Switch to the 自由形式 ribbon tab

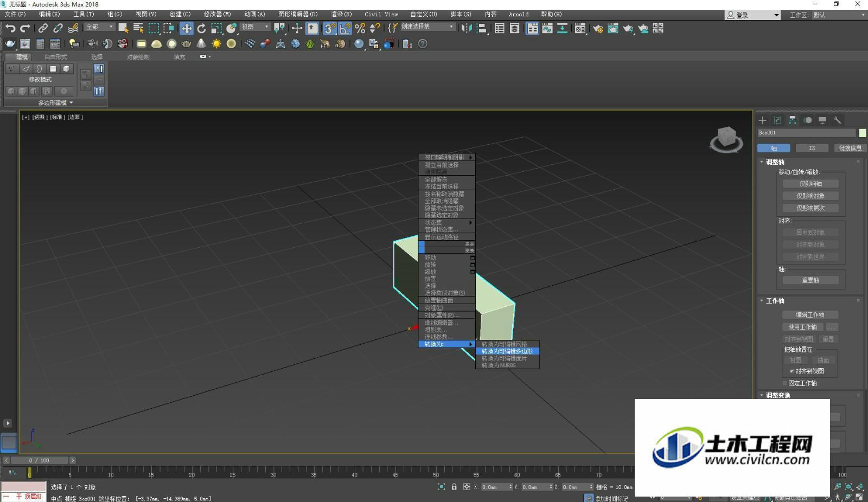click(x=56, y=57)
